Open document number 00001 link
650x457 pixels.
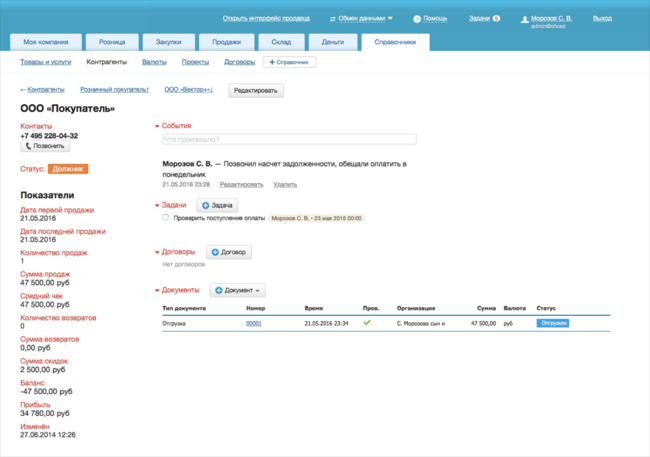254,323
